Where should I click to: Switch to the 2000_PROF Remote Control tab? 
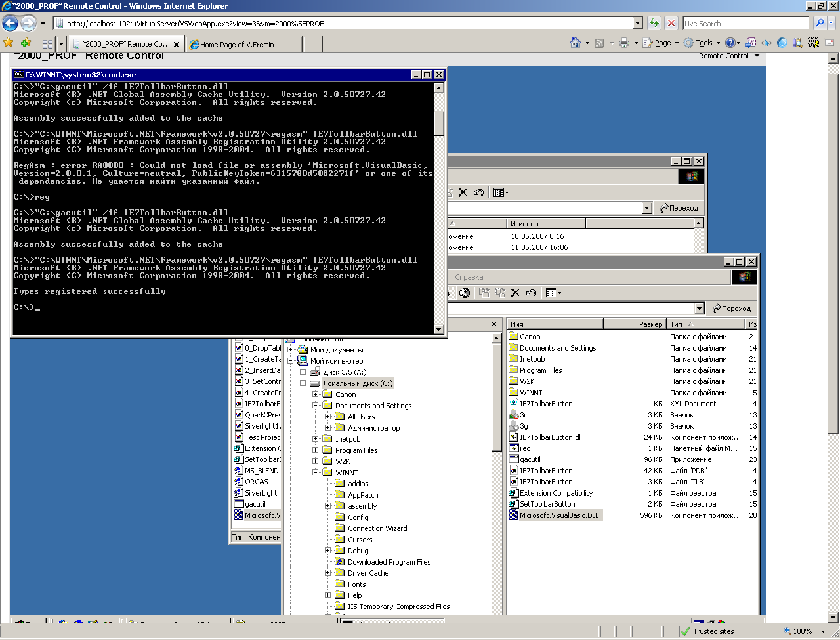pyautogui.click(x=126, y=44)
